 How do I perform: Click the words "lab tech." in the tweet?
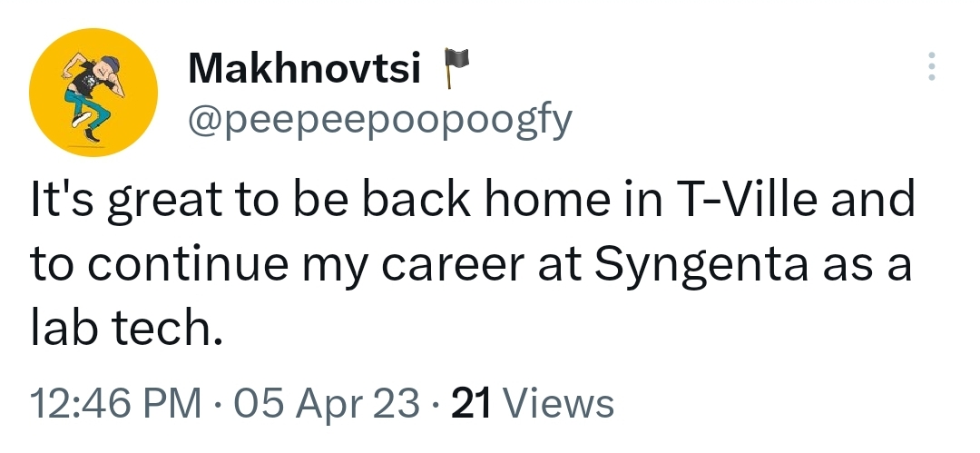126,328
